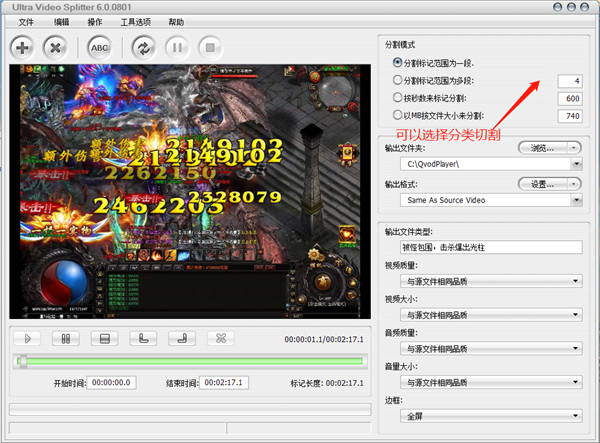The width and height of the screenshot is (600, 443).
Task: Click the timeline slider handle
Action: pos(23,362)
